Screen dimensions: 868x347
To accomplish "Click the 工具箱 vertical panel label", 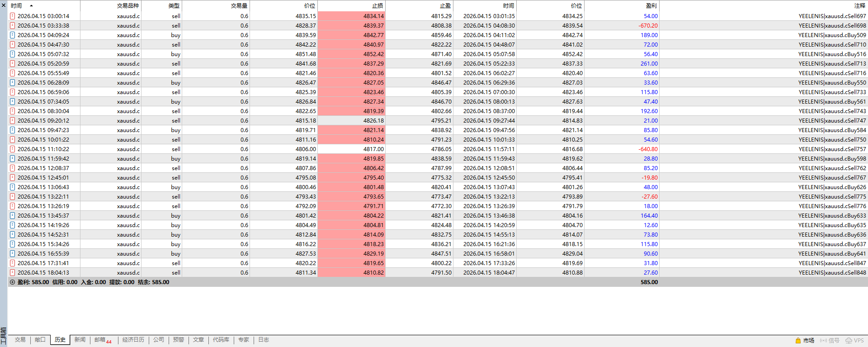I will 3,337.
